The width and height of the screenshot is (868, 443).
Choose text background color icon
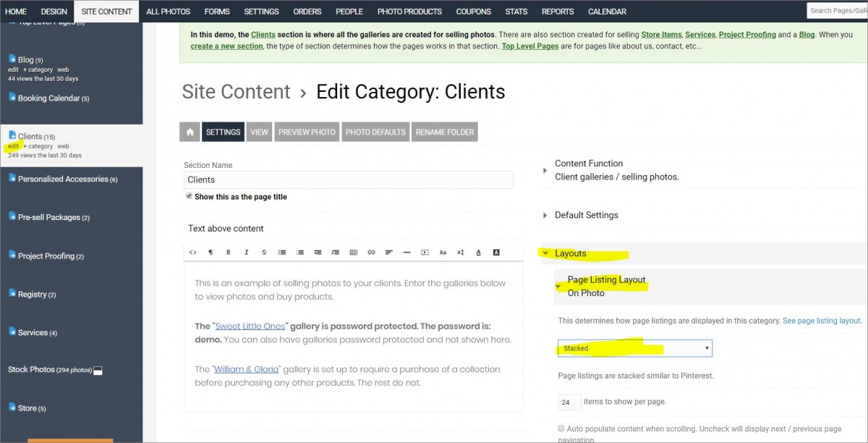click(x=496, y=253)
